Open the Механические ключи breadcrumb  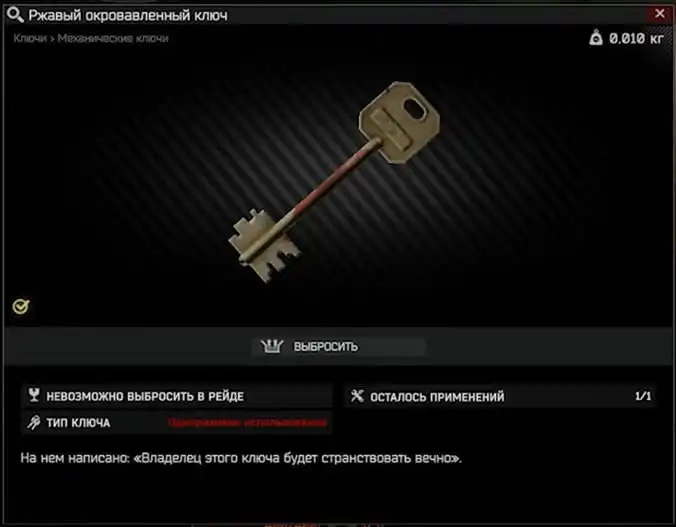(x=113, y=38)
